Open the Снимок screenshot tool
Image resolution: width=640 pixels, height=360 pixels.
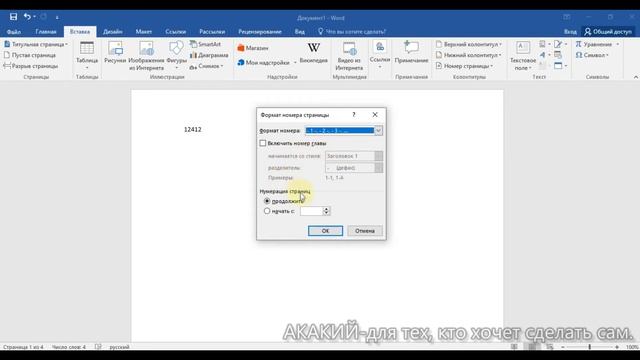[x=207, y=66]
